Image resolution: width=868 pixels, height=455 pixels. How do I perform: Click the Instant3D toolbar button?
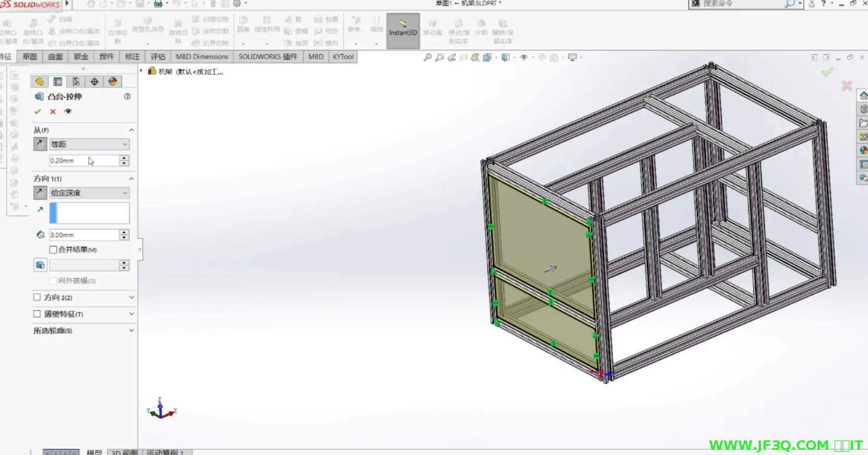tap(403, 31)
